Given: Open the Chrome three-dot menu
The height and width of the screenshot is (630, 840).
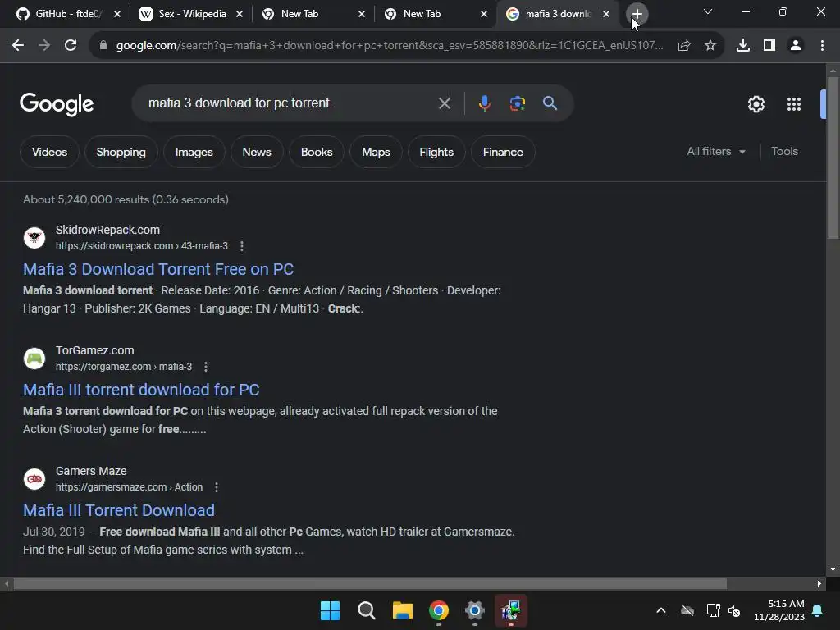Looking at the screenshot, I should tap(822, 46).
